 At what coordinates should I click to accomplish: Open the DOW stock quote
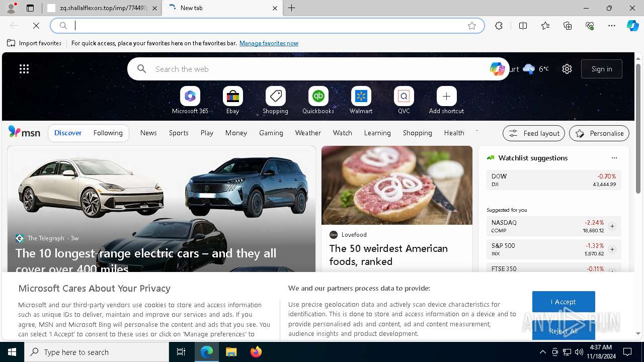[553, 180]
